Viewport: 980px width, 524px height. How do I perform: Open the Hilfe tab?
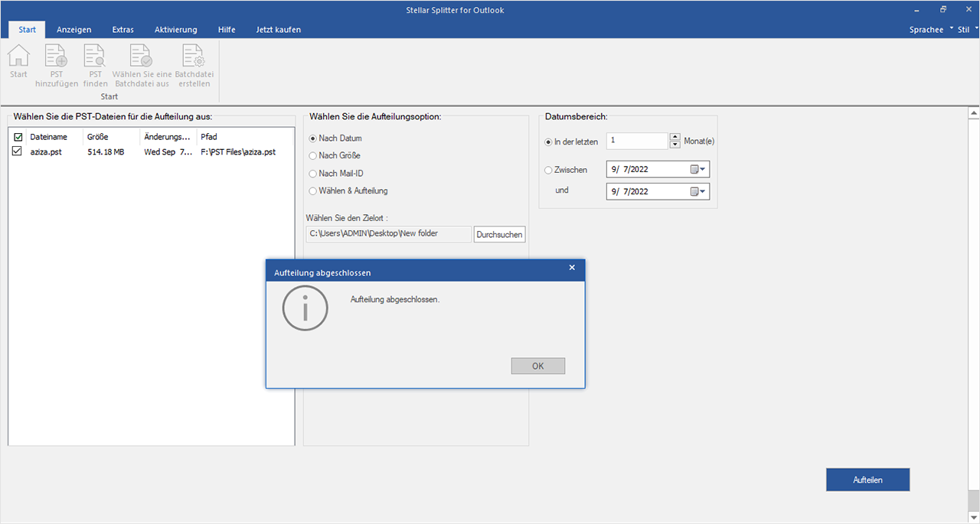(x=227, y=30)
